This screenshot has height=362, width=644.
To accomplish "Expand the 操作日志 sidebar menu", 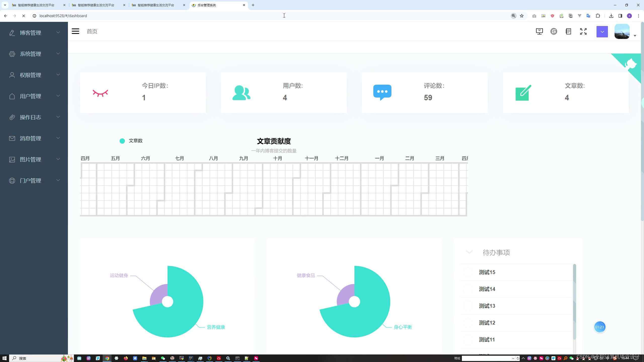I will [x=34, y=117].
